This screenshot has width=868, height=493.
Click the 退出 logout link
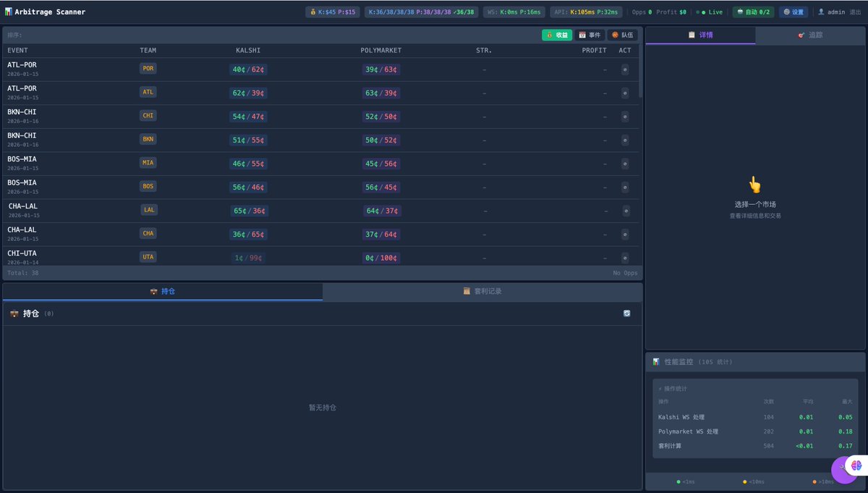click(x=856, y=12)
